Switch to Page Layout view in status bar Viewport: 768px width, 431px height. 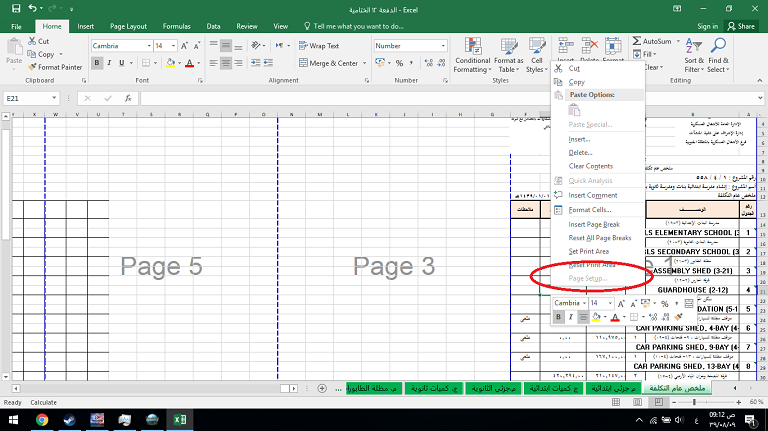(x=637, y=402)
